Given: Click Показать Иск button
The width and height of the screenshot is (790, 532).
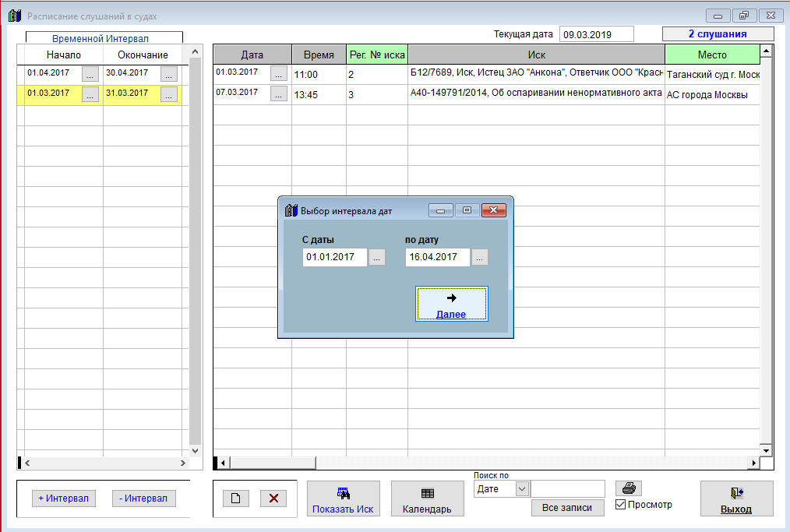Looking at the screenshot, I should click(343, 499).
